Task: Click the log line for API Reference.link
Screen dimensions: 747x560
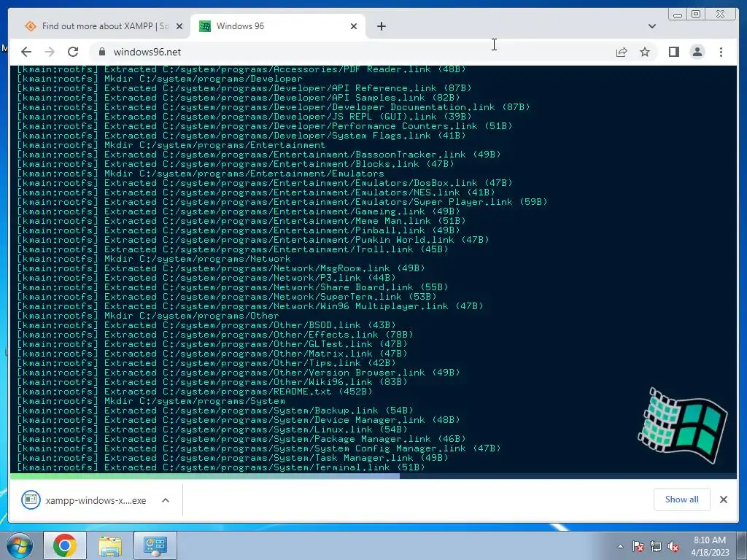Action: tap(244, 88)
